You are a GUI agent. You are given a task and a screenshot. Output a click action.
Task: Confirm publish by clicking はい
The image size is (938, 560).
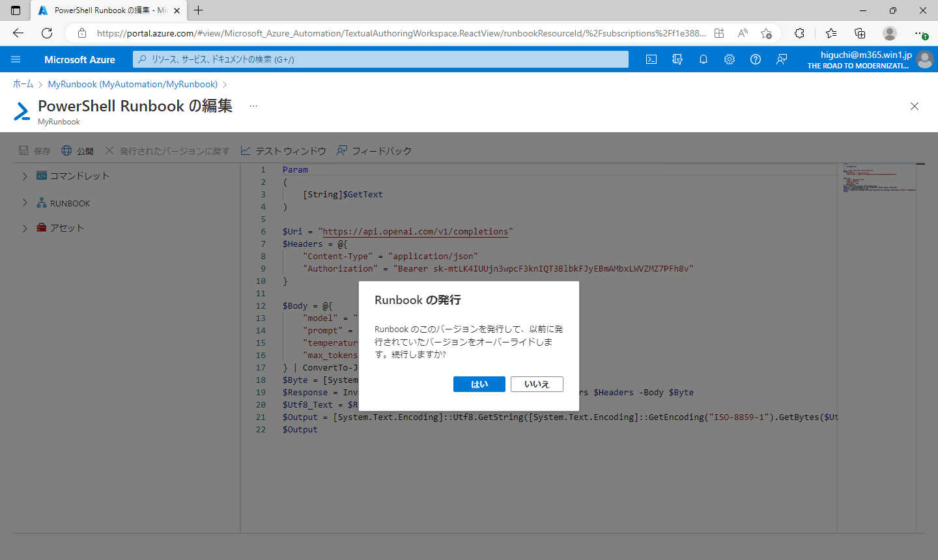tap(479, 384)
